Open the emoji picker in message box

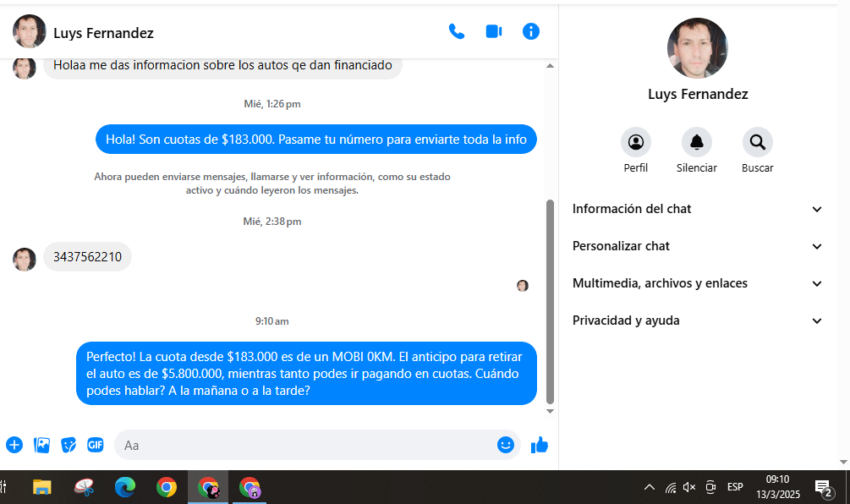point(506,445)
